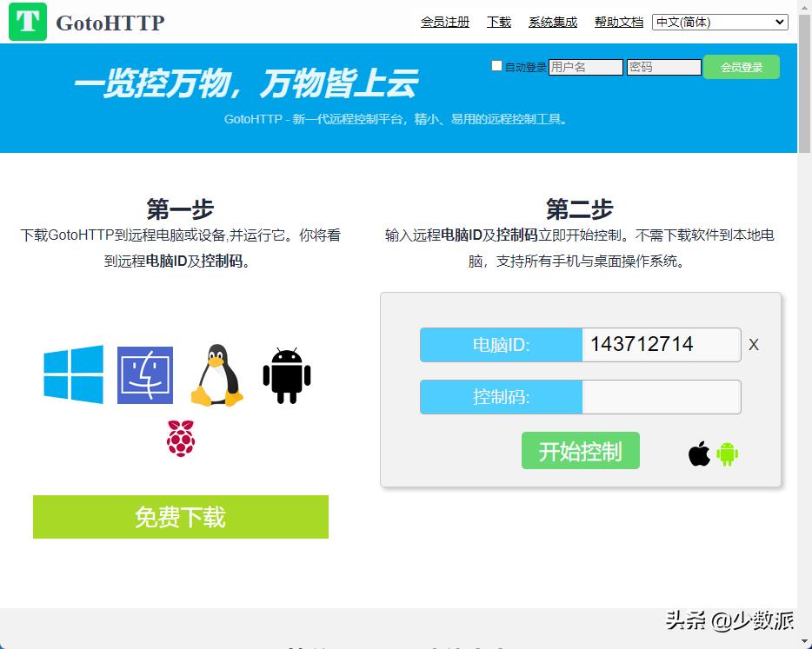Screen dimensions: 812x649
Task: Enable the 自动登录 checkbox
Action: click(x=496, y=65)
